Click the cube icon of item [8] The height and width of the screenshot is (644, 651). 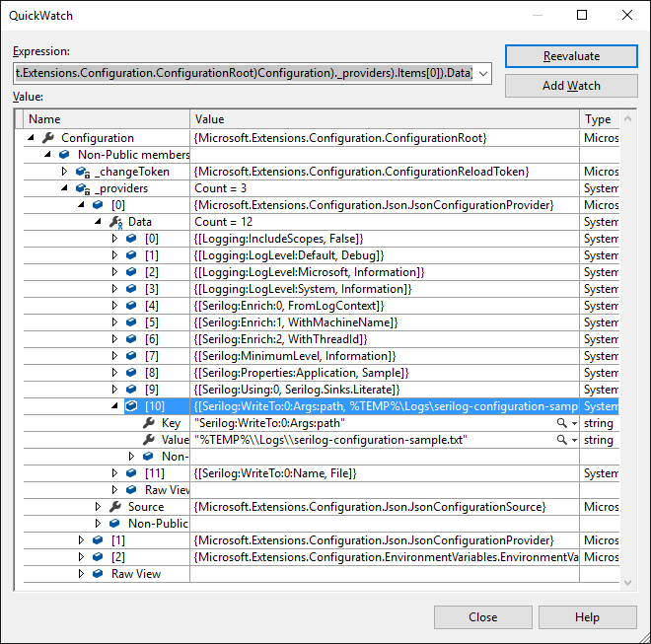131,373
